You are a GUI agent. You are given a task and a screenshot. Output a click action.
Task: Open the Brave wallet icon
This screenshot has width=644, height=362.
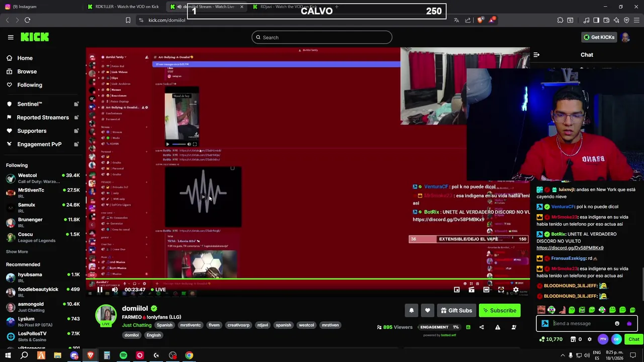[606, 20]
